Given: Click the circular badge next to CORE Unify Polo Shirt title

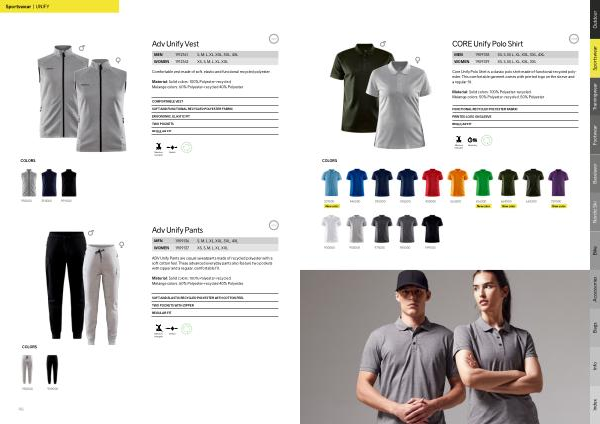Looking at the screenshot, I should pyautogui.click(x=574, y=39).
